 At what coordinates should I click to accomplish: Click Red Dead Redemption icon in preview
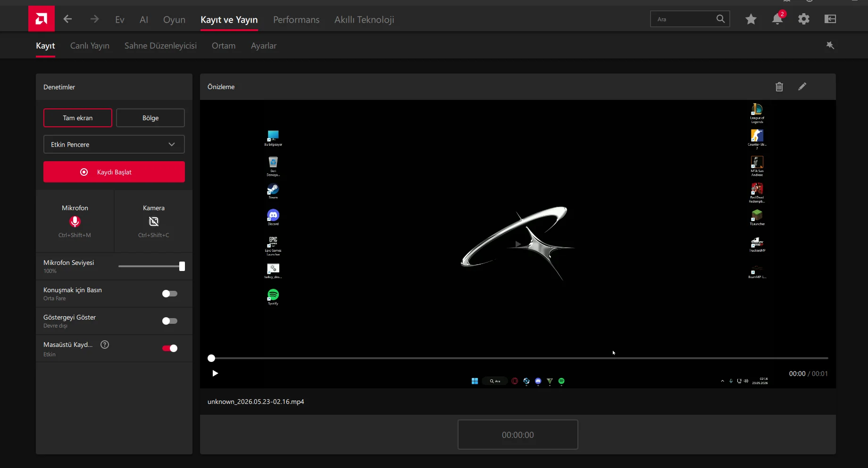tap(757, 192)
